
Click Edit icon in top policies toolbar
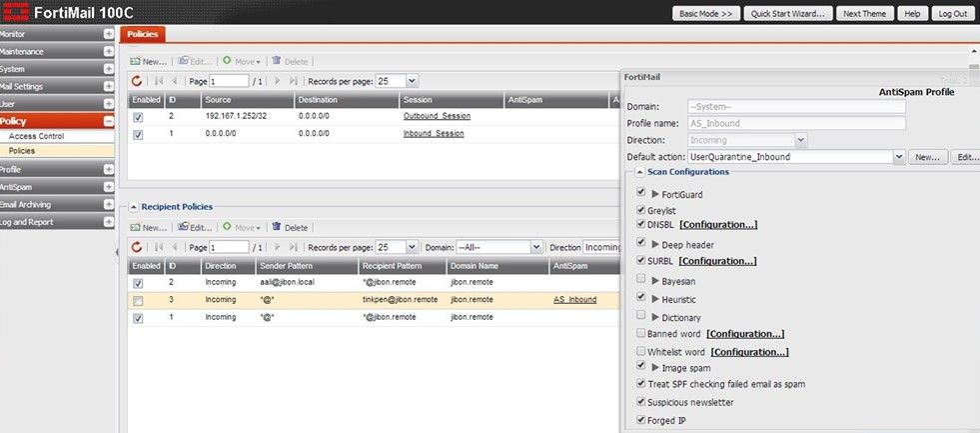[x=183, y=61]
